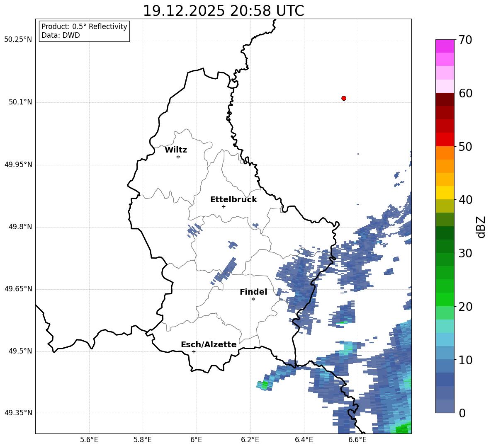Click the Ettelbruck station cross marker
491x448 pixels.
click(224, 206)
